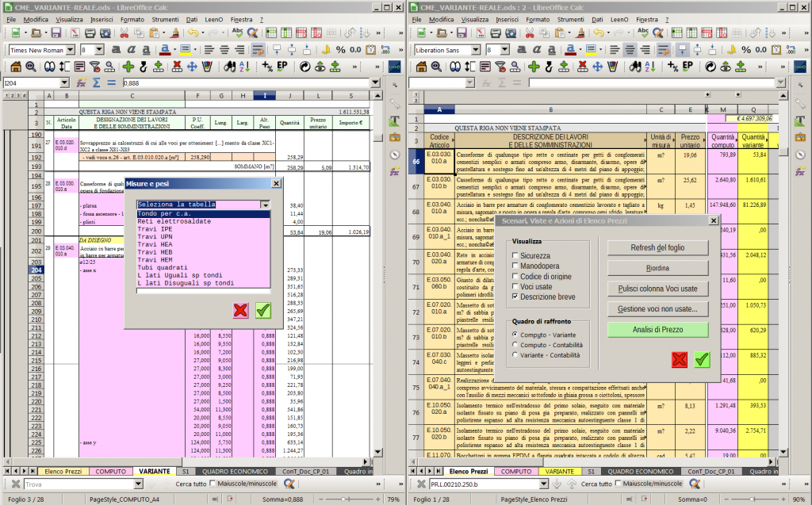Open Formato menu in left window

(x=132, y=20)
